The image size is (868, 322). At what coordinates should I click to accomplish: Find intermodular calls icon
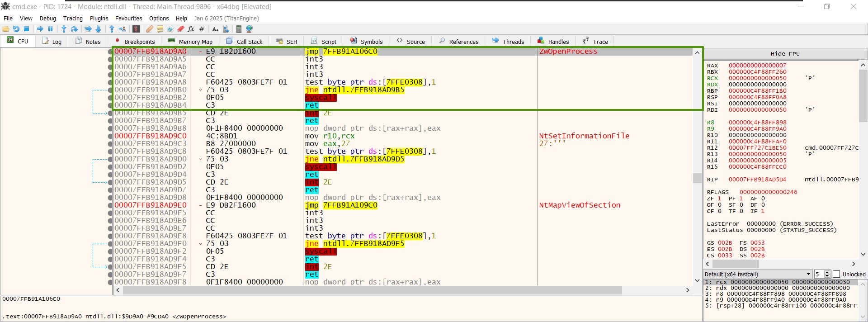(x=226, y=29)
